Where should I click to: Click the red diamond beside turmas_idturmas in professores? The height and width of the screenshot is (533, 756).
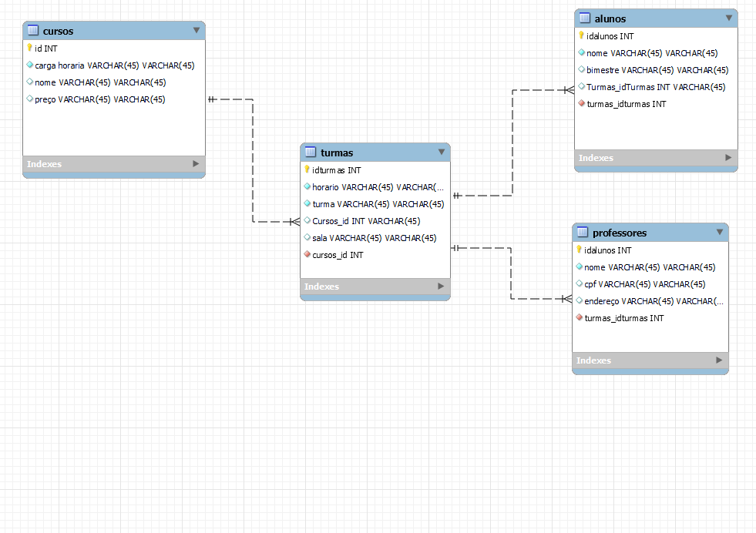[x=580, y=318]
